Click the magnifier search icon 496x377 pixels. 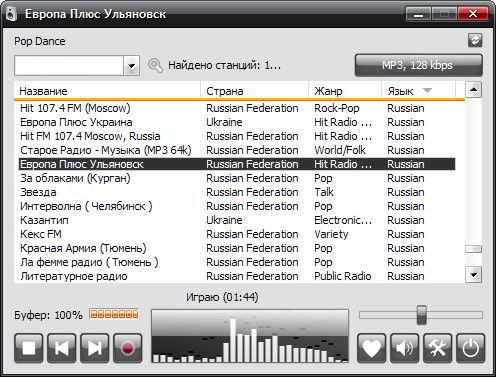[x=155, y=65]
